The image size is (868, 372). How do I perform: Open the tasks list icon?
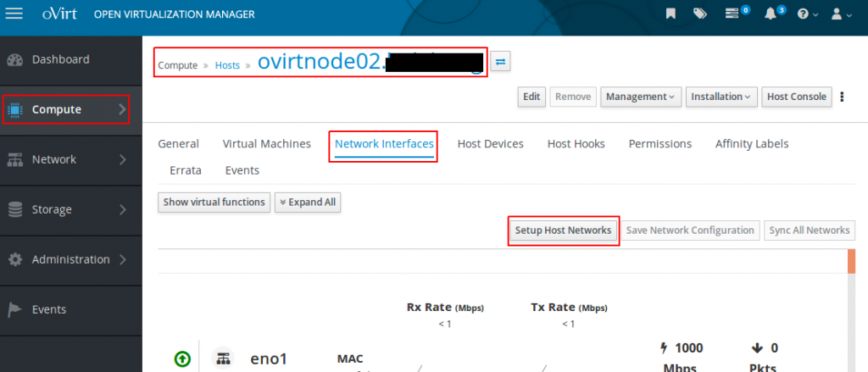click(x=732, y=14)
